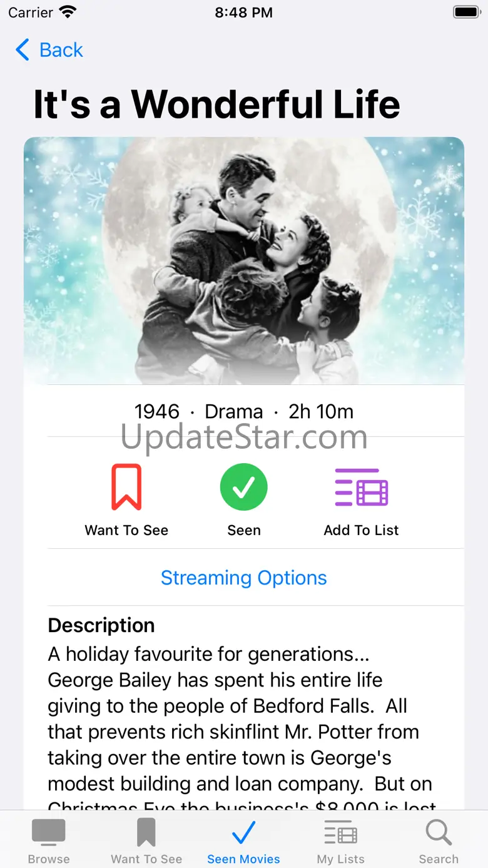The image size is (488, 868).
Task: Tap the red Want To See bookmark icon
Action: coord(126,487)
